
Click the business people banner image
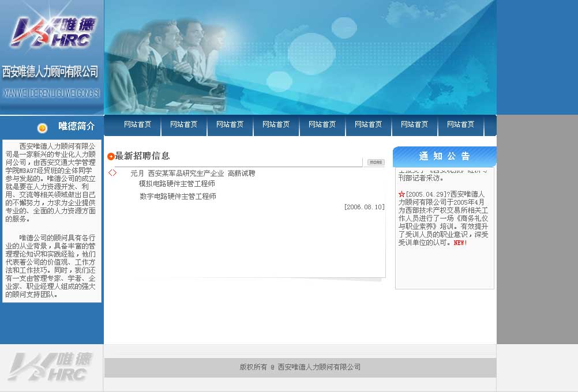[300, 57]
